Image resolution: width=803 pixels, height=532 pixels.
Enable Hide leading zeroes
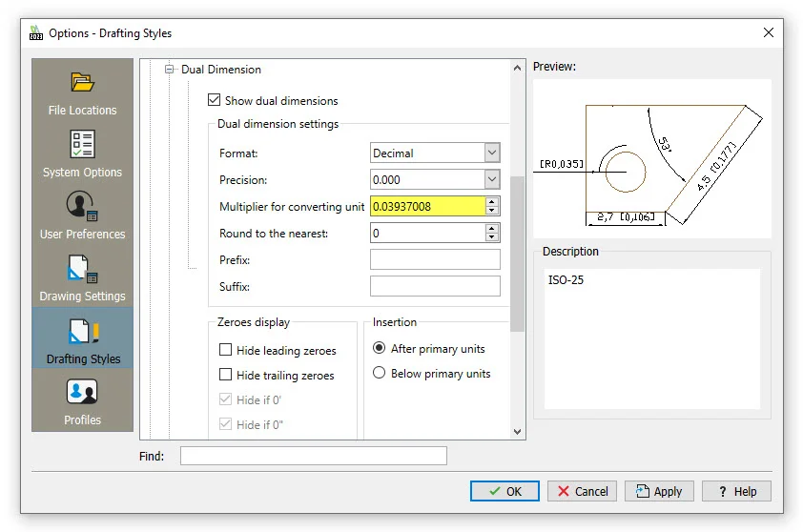[x=226, y=351]
